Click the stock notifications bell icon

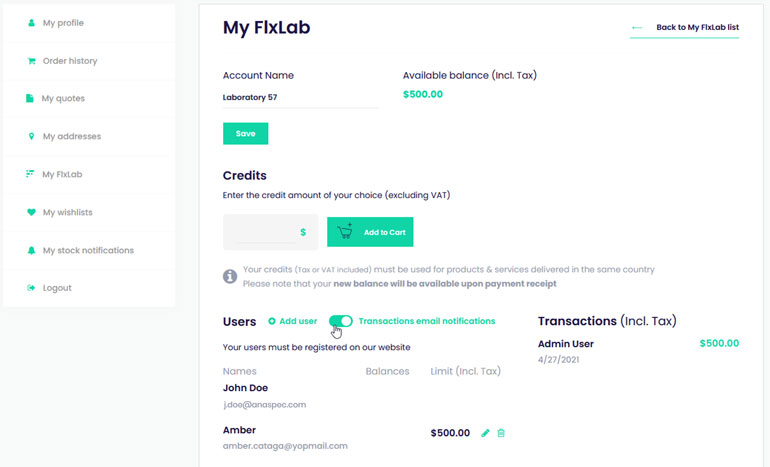coord(31,250)
